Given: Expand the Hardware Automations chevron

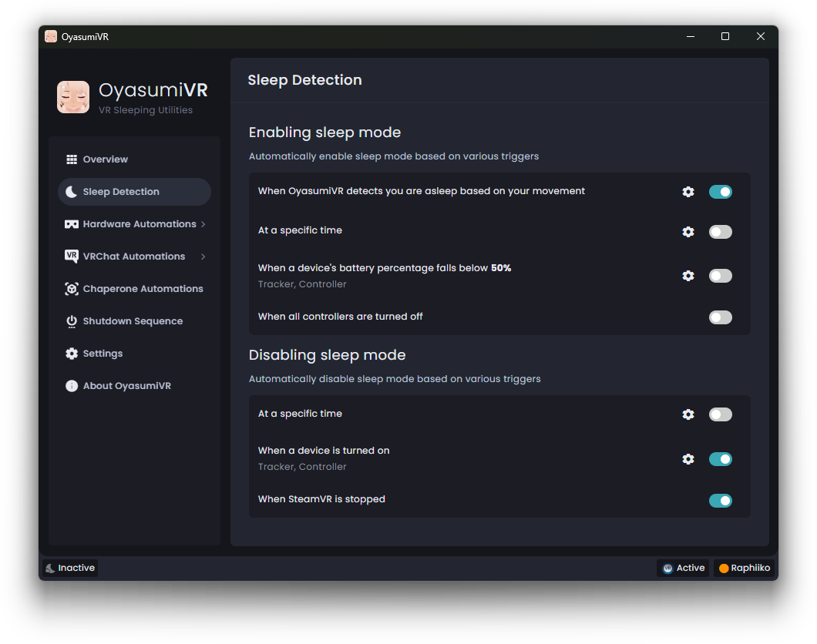Looking at the screenshot, I should (x=203, y=224).
